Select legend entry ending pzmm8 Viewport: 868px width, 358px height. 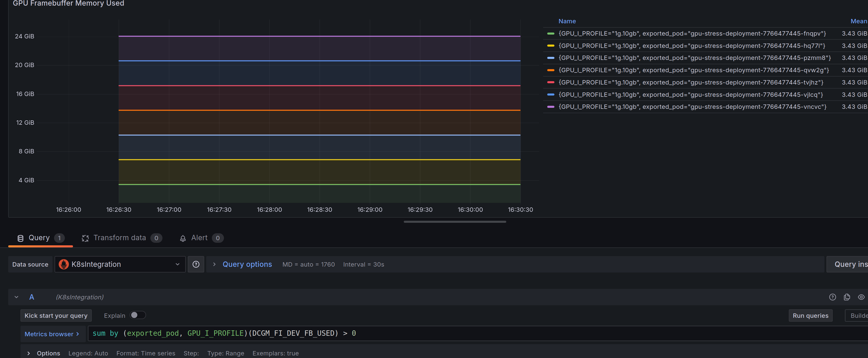[x=695, y=58]
